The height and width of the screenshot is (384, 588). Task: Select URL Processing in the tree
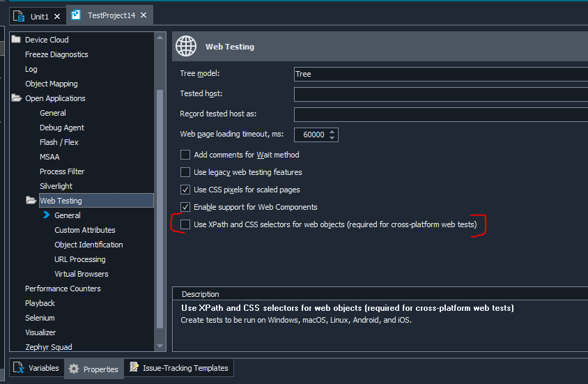click(80, 259)
